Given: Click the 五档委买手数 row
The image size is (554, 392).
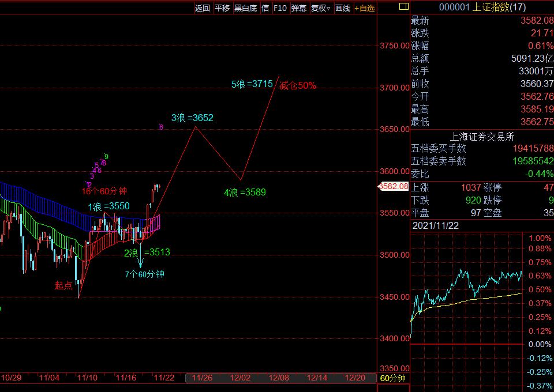Looking at the screenshot, I should pyautogui.click(x=482, y=148).
